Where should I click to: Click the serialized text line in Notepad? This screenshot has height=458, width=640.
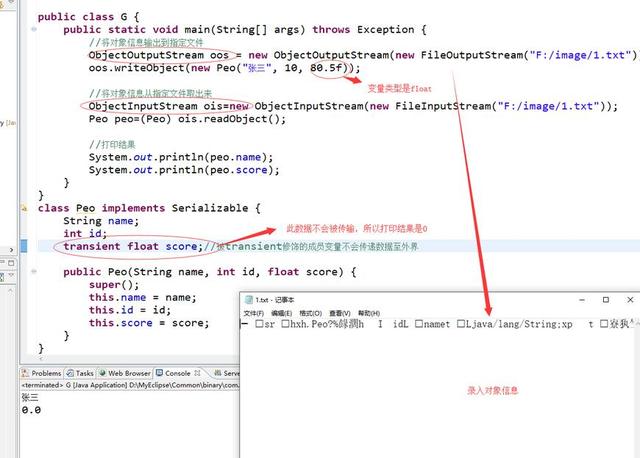pos(439,324)
